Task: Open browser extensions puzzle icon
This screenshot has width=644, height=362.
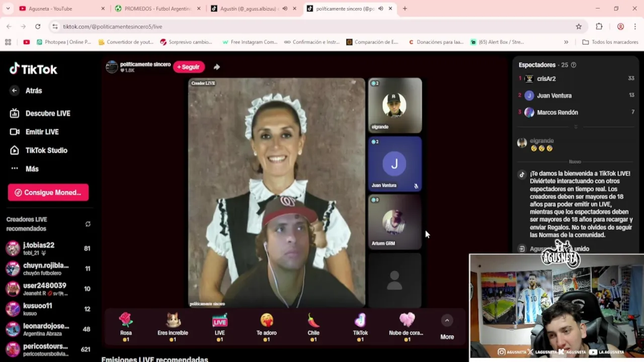Action: pos(599,27)
